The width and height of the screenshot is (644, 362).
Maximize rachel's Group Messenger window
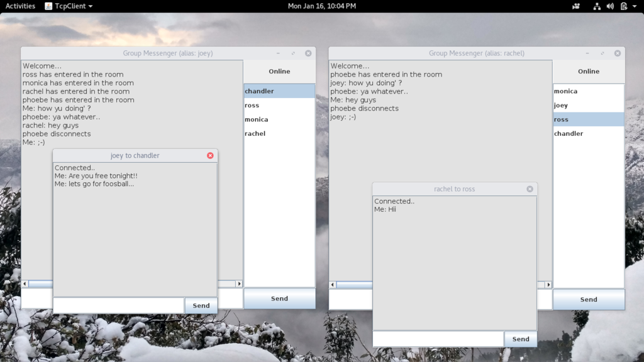click(602, 53)
